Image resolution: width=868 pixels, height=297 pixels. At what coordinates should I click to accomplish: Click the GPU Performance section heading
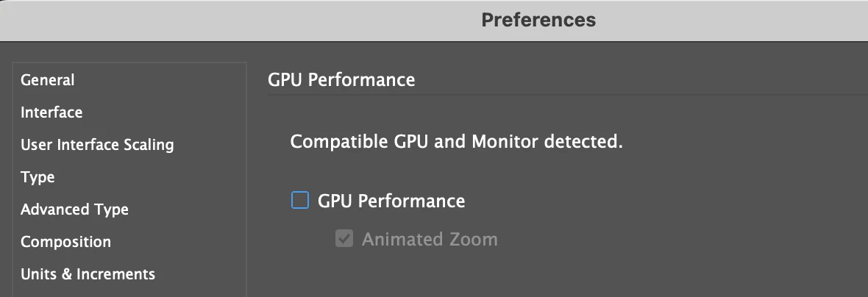tap(341, 79)
